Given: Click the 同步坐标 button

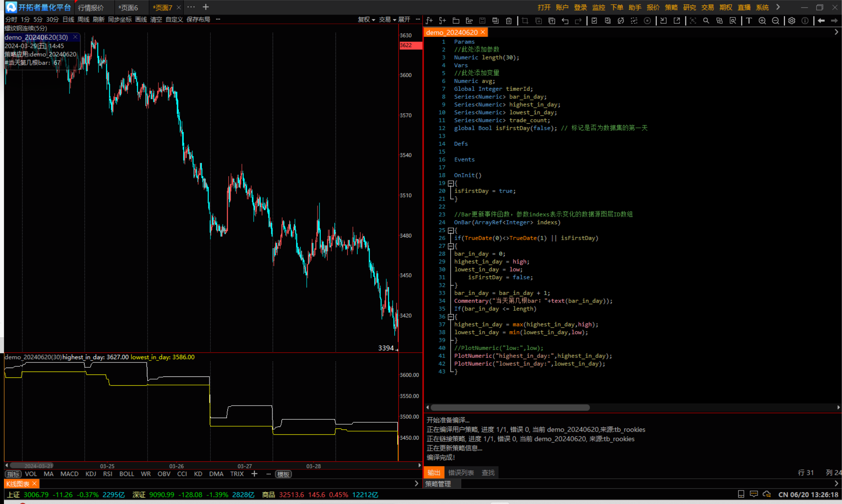Looking at the screenshot, I should coord(120,20).
